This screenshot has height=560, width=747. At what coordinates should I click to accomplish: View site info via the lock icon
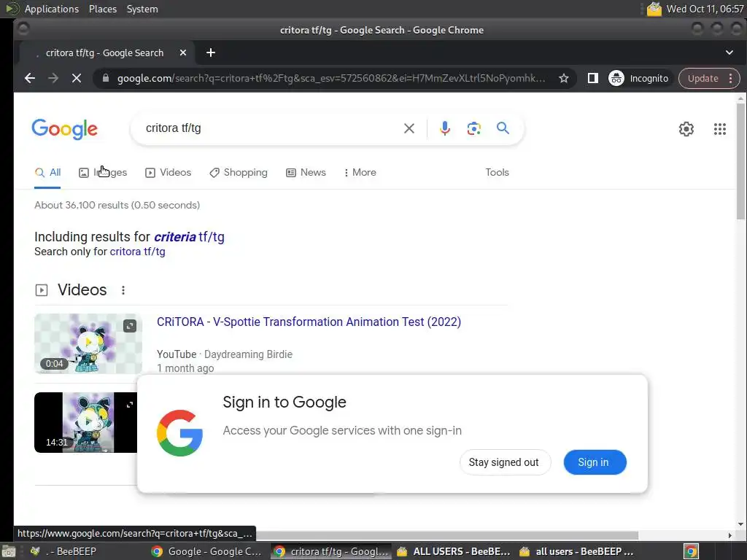click(106, 78)
